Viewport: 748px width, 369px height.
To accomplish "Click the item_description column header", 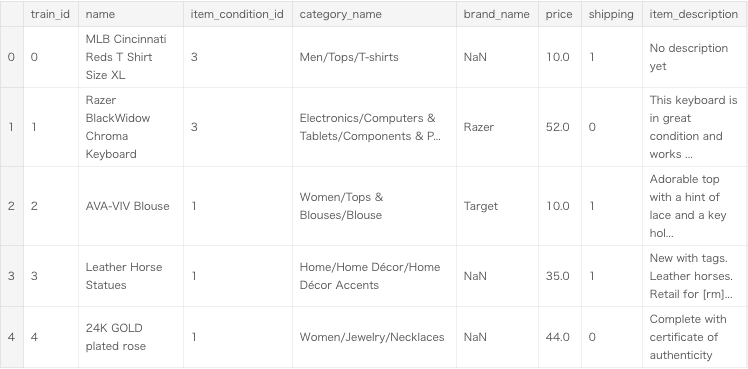I will click(694, 14).
